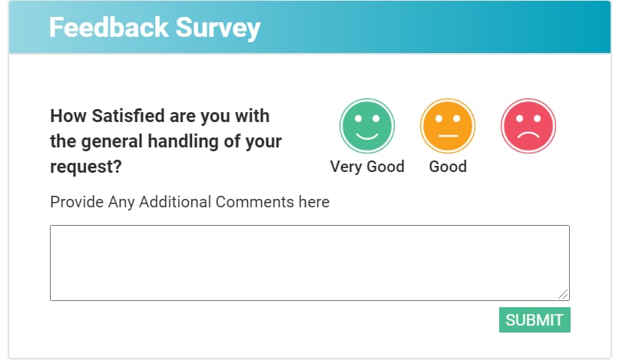Click the teal gradient header bar
The width and height of the screenshot is (619, 364).
click(309, 27)
